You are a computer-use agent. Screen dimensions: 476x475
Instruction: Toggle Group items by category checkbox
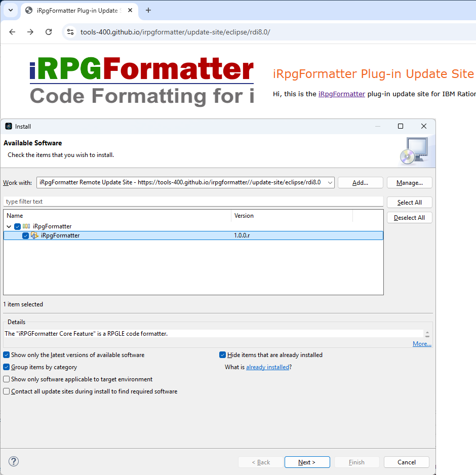(x=7, y=367)
